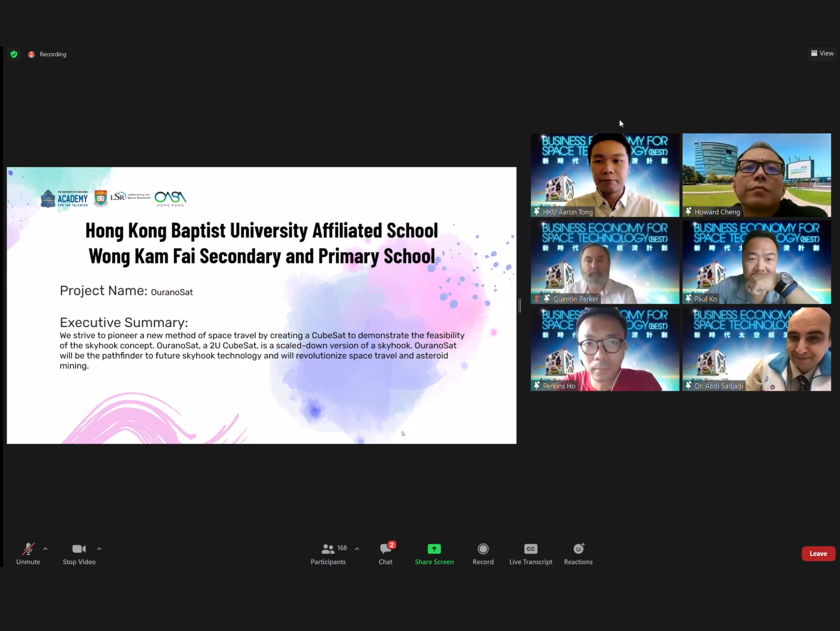
Task: Unmute the microphone in the toolbar
Action: click(x=28, y=554)
